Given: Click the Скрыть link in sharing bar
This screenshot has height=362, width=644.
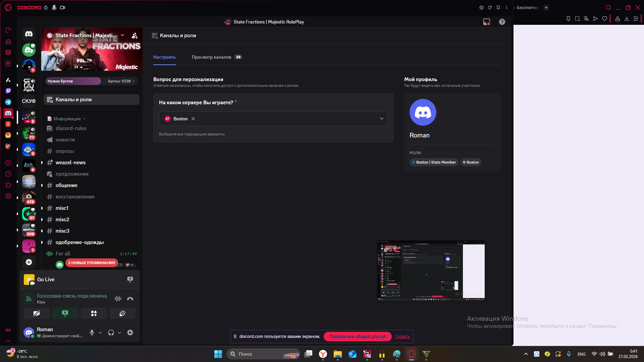Looking at the screenshot, I should click(402, 337).
